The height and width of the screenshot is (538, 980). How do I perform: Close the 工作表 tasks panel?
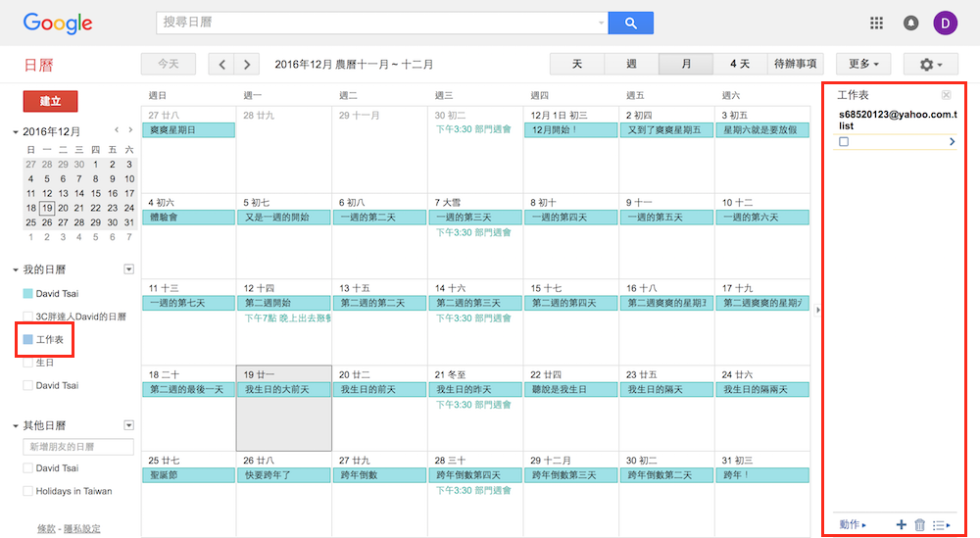pyautogui.click(x=946, y=95)
